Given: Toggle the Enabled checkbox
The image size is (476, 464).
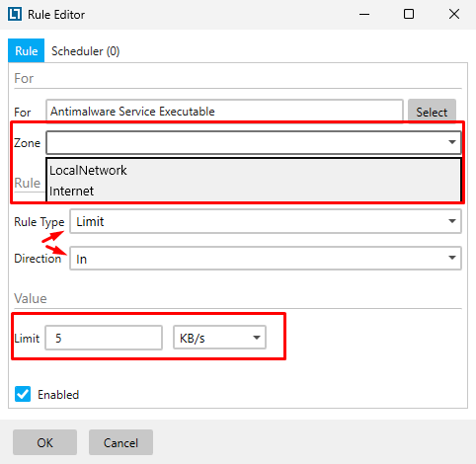Looking at the screenshot, I should 23,394.
